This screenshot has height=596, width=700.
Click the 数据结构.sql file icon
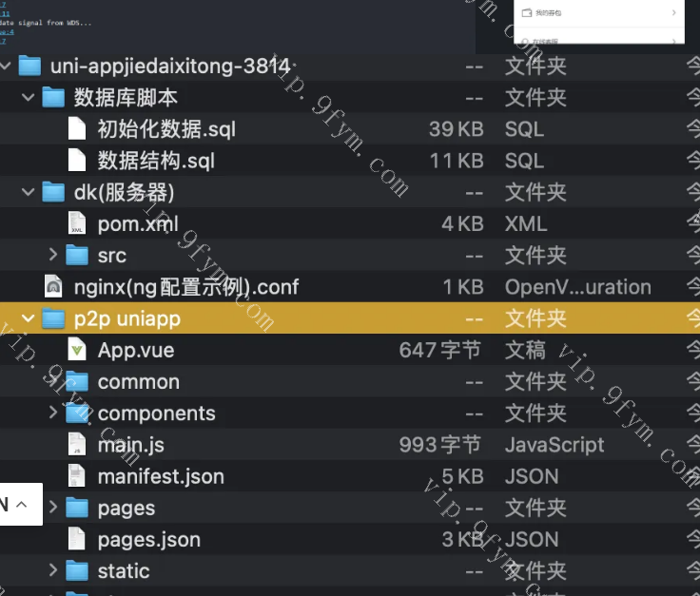[77, 161]
